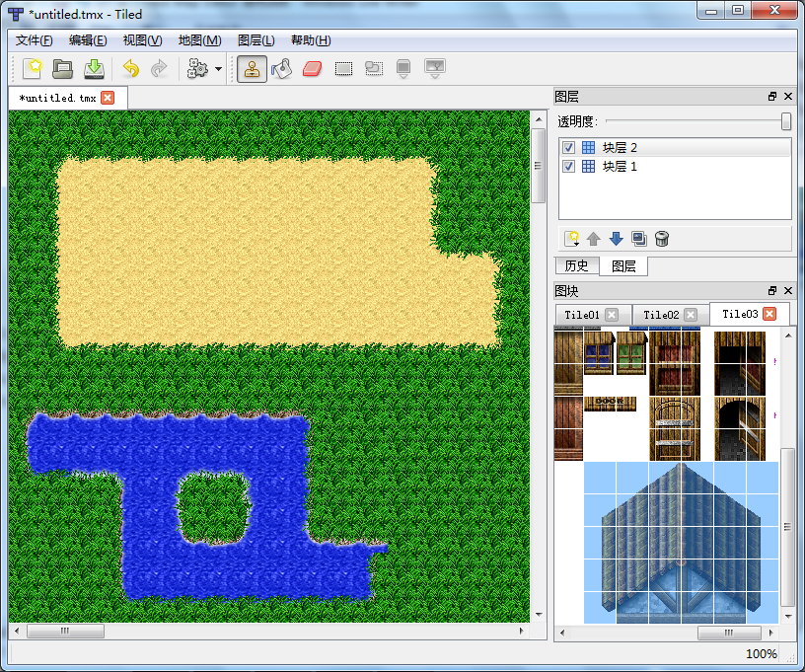Close the Tile02 tileset tab
The image size is (805, 672).
(691, 315)
